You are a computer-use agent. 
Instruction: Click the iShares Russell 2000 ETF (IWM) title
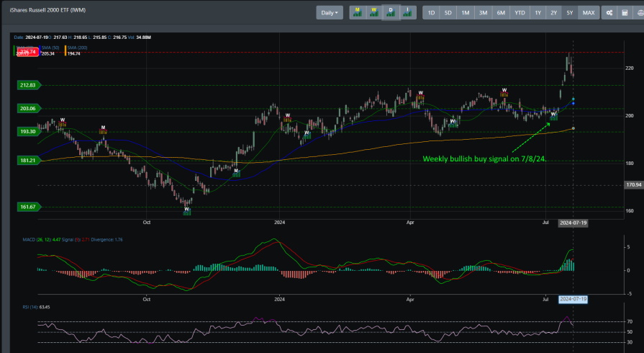coord(47,10)
